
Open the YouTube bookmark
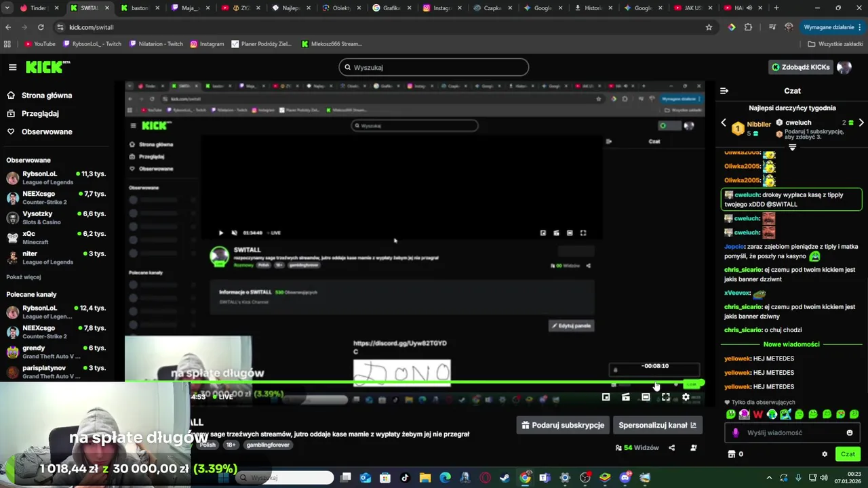(x=40, y=44)
